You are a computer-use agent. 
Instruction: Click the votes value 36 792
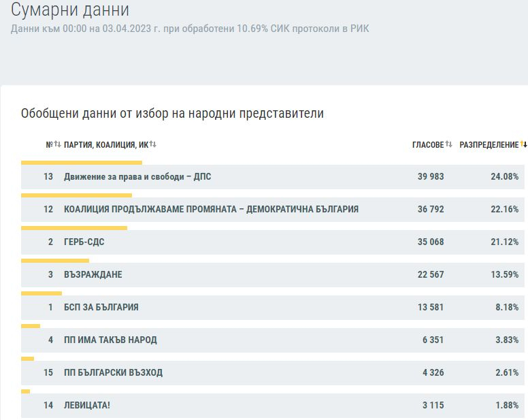click(431, 209)
